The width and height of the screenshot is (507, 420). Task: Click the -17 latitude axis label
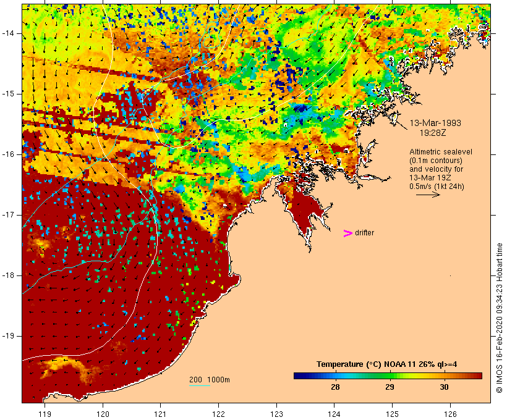pos(8,215)
